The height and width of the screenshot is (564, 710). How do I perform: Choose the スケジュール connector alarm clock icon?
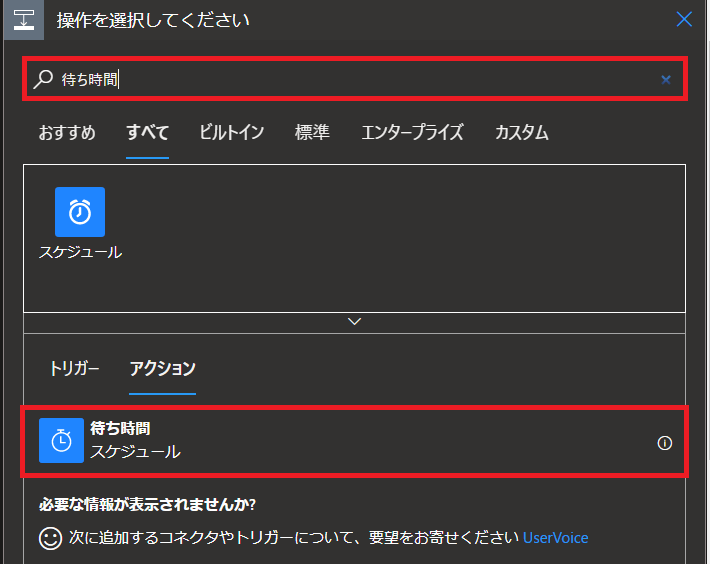point(80,212)
